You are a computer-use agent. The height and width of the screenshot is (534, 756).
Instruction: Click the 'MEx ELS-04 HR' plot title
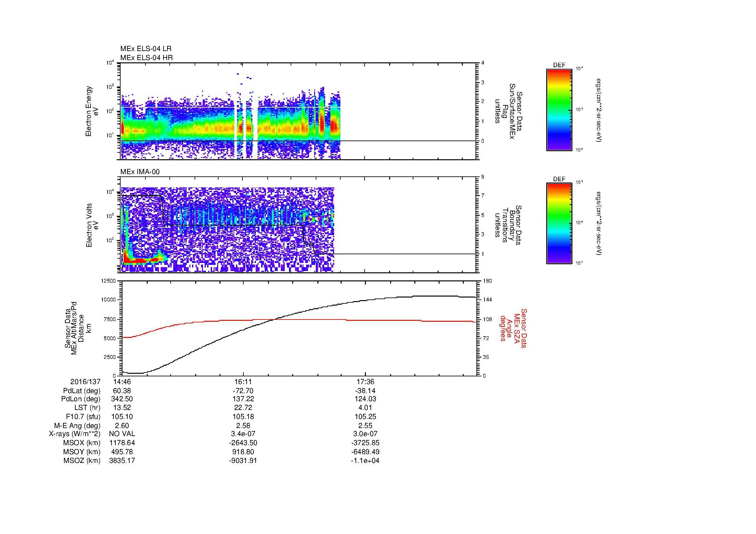pos(146,58)
